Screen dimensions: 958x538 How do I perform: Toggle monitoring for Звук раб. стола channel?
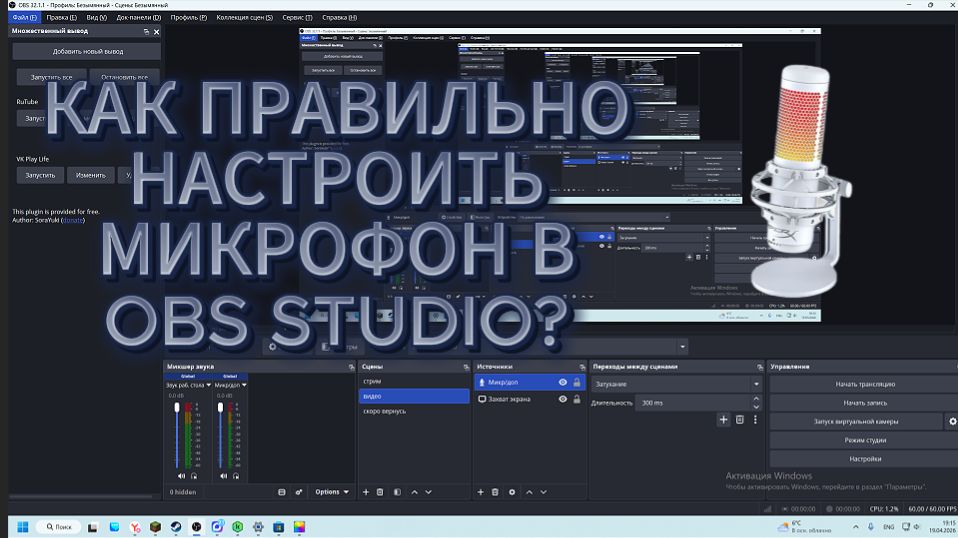194,476
